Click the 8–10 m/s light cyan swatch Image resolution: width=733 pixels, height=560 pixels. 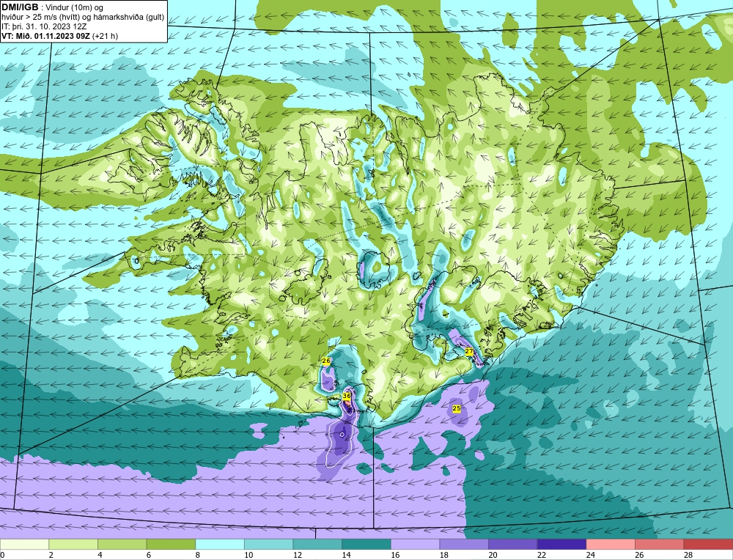(220, 545)
